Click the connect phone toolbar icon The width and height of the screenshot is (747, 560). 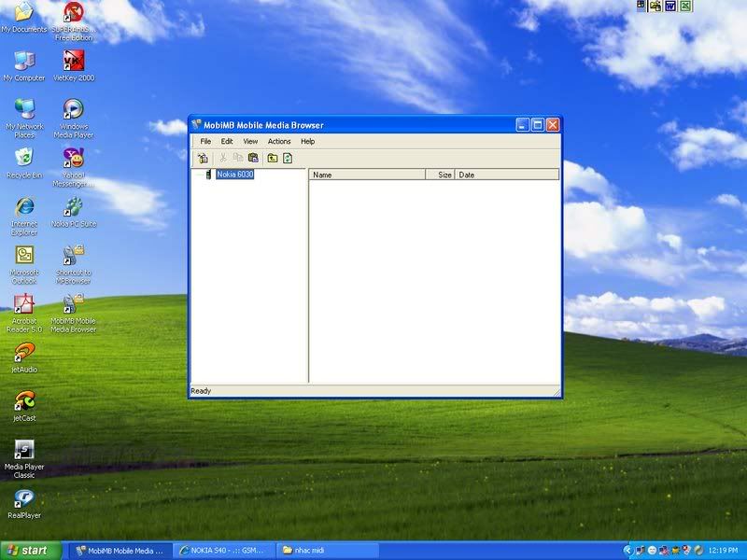coord(203,158)
